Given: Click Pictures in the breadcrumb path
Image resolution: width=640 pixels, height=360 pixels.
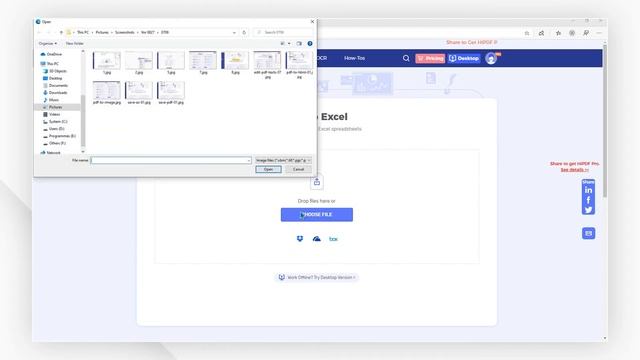Looking at the screenshot, I should coord(102,32).
